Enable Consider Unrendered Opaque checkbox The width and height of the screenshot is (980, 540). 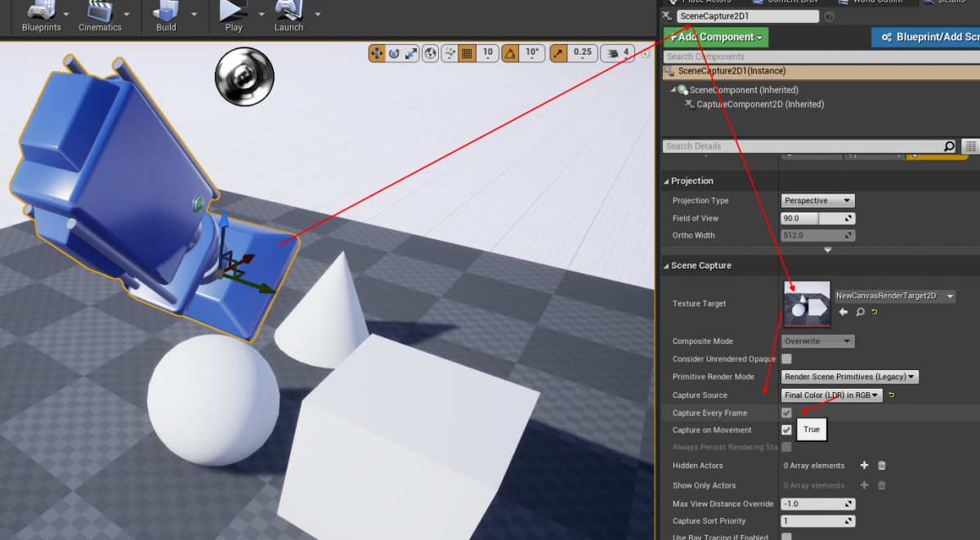(786, 359)
